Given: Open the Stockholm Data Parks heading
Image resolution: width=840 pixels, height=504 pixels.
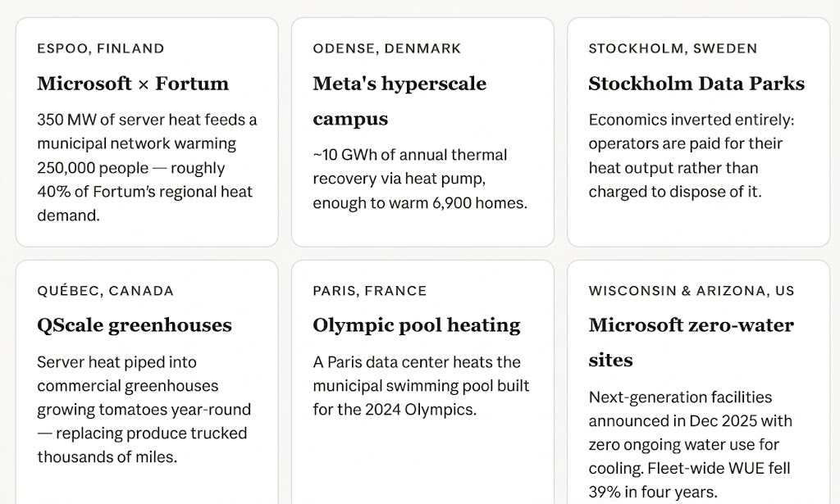Looking at the screenshot, I should click(x=696, y=84).
